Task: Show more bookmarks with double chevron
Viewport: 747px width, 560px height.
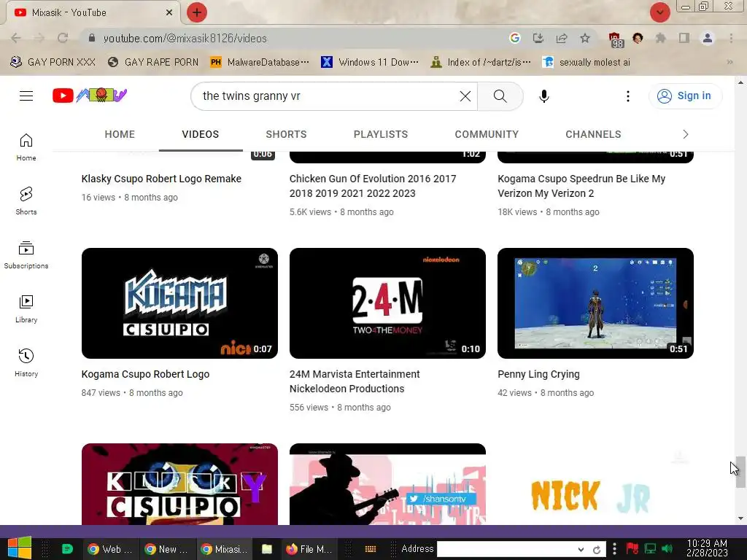Action: pyautogui.click(x=729, y=63)
